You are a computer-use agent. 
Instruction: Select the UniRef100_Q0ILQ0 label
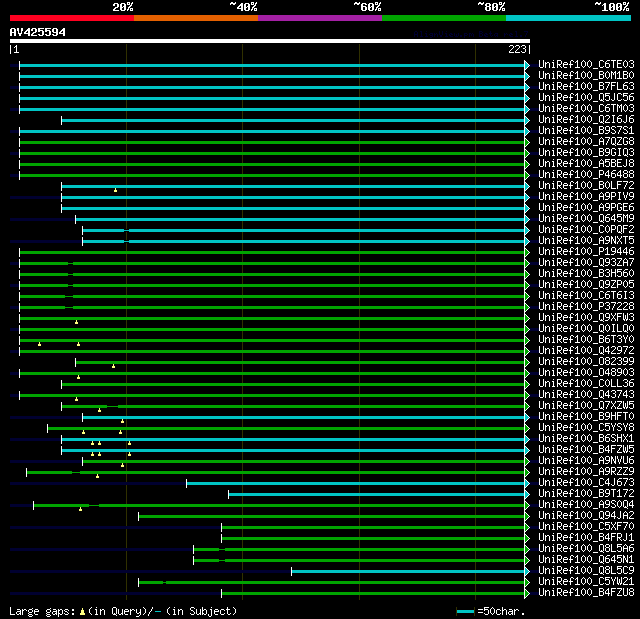pyautogui.click(x=586, y=329)
